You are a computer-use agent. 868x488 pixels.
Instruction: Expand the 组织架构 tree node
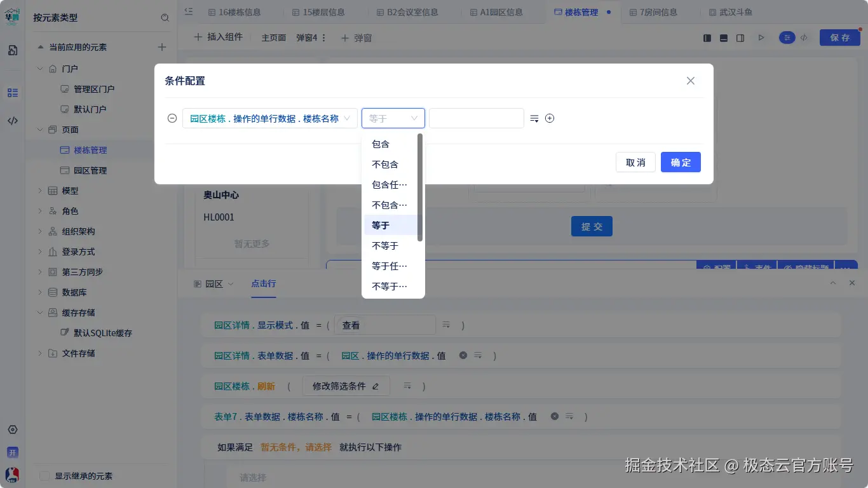tap(40, 231)
